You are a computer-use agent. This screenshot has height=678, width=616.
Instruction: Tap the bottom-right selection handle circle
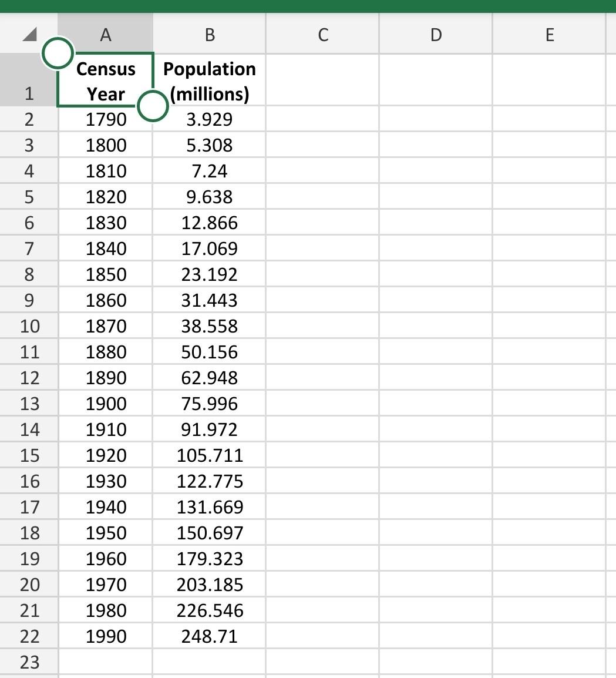tap(153, 106)
